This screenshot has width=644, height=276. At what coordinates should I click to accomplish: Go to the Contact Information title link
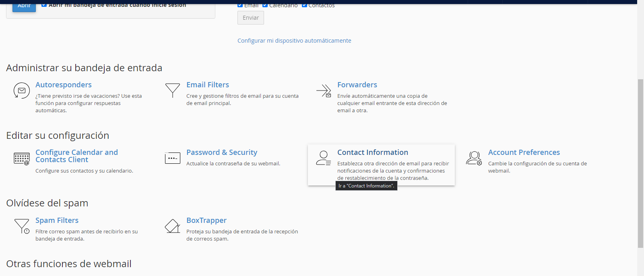pyautogui.click(x=373, y=152)
